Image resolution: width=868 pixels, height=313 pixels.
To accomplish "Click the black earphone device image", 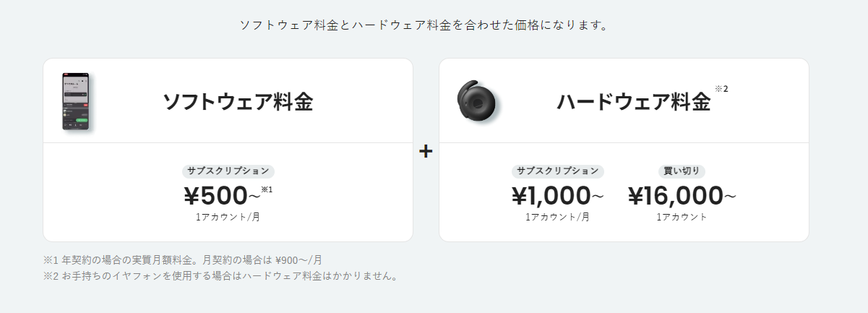I will click(475, 100).
